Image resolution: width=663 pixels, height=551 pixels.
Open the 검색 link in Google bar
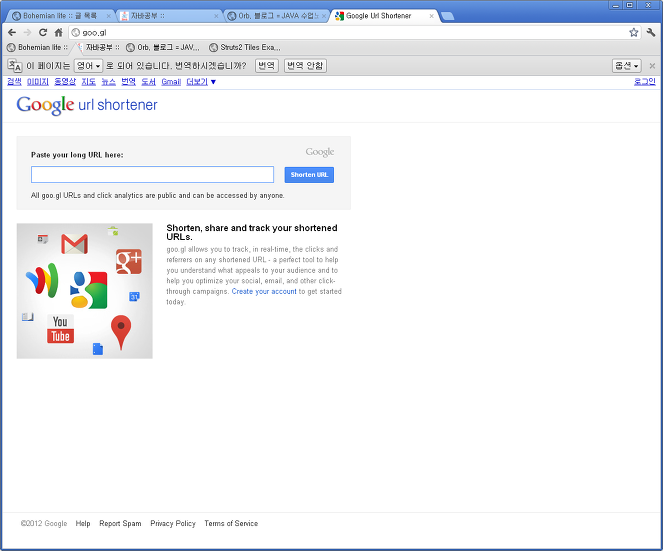tap(14, 82)
